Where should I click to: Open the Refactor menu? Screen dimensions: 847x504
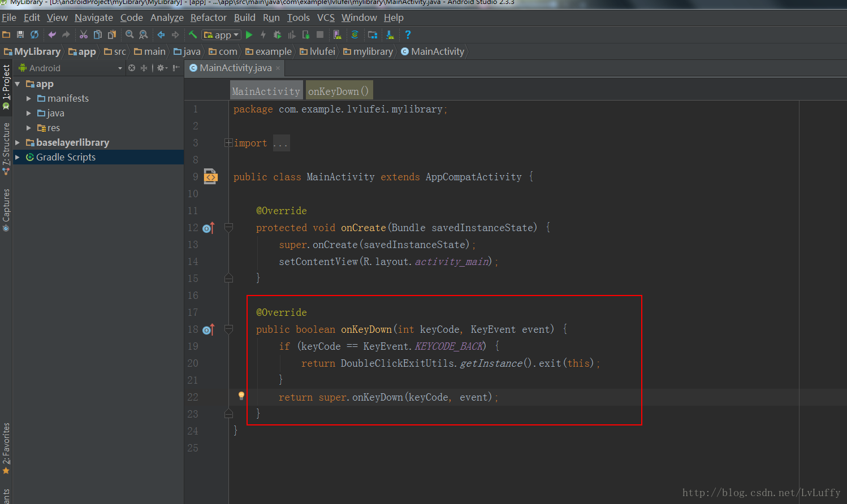pos(209,18)
